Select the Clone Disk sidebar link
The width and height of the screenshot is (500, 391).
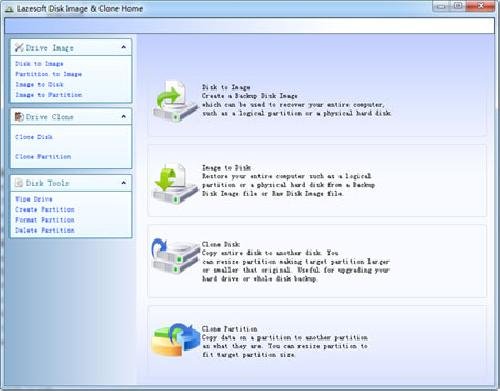tap(34, 137)
